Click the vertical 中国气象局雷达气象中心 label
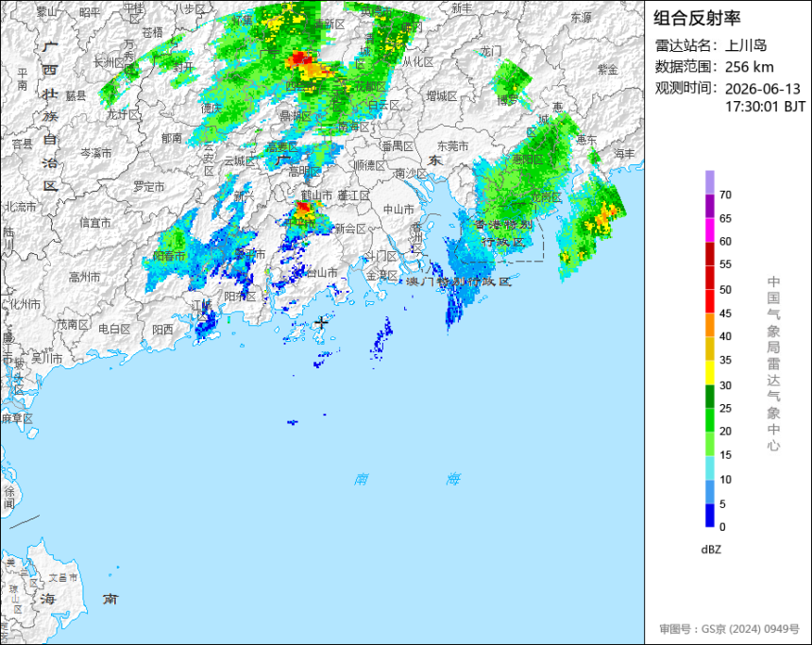The image size is (812, 645). click(773, 364)
